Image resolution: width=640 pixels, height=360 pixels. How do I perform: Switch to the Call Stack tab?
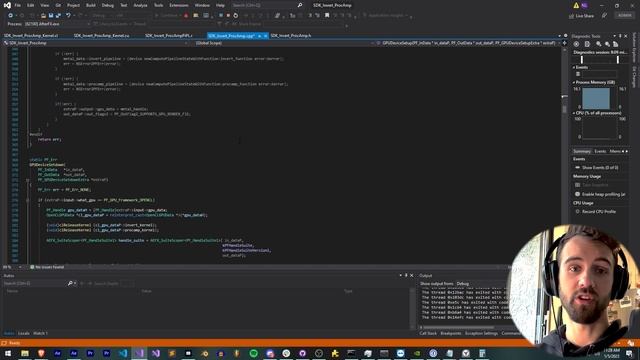[x=428, y=333]
